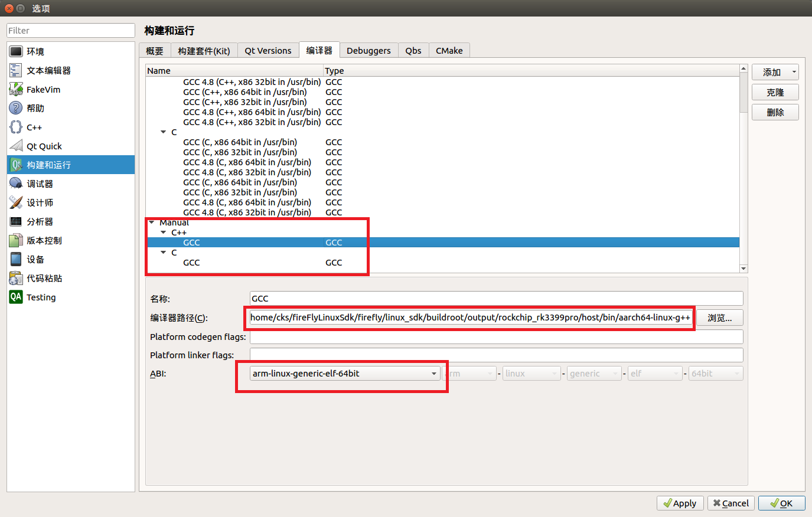This screenshot has height=517, width=812.
Task: Open the Devices (设备) category icon
Action: pyautogui.click(x=16, y=259)
